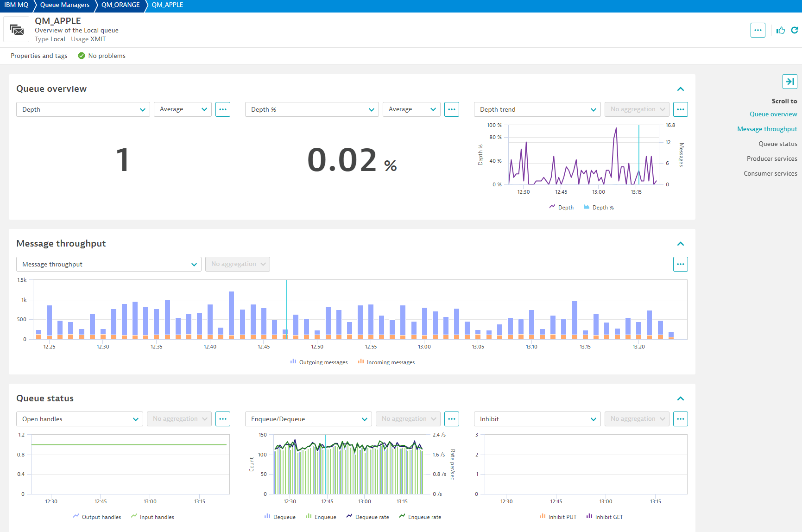
Task: Open the Enqueue/Dequeue metric dropdown
Action: (308, 419)
